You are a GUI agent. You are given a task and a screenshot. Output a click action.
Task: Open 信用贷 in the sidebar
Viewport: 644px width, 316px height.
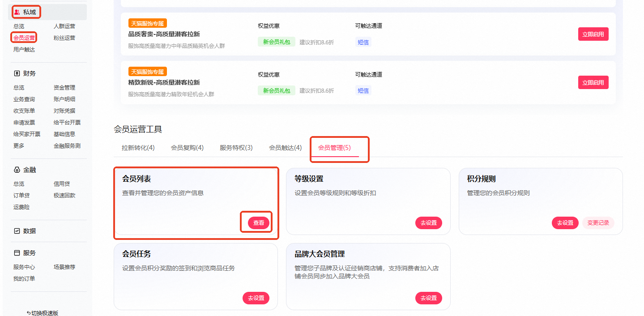[62, 184]
